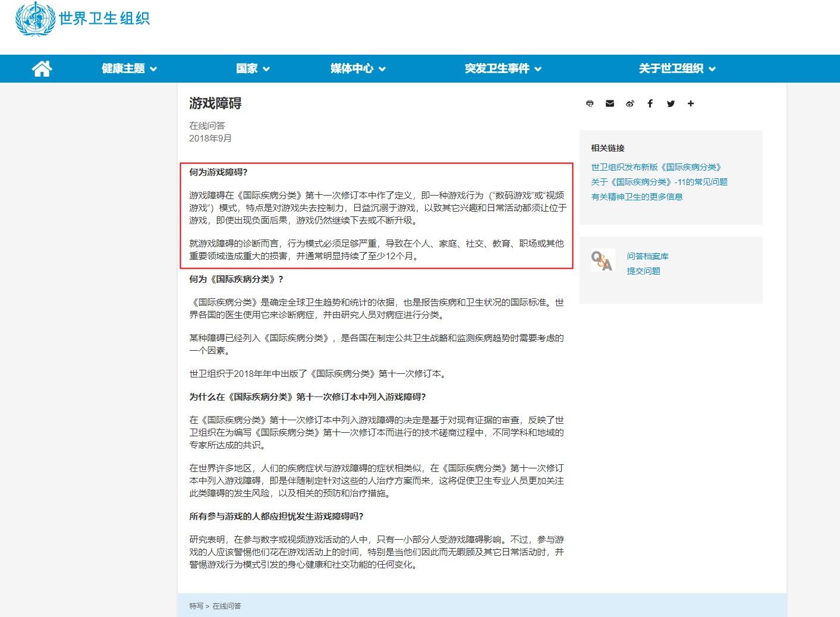The height and width of the screenshot is (617, 840).
Task: Open link 世卫组织发布新版《国际疾病分类》
Action: tap(656, 168)
